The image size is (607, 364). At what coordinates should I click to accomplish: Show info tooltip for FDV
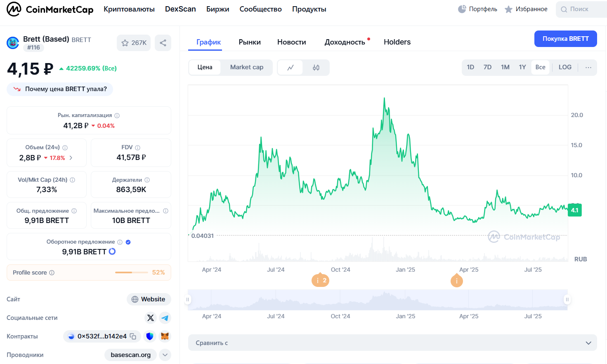point(137,148)
